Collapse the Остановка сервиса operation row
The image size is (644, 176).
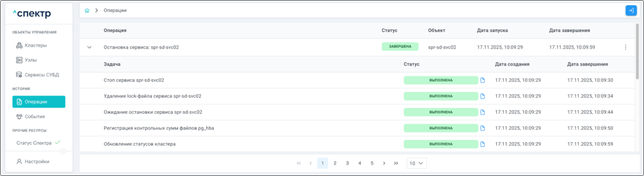tap(89, 47)
